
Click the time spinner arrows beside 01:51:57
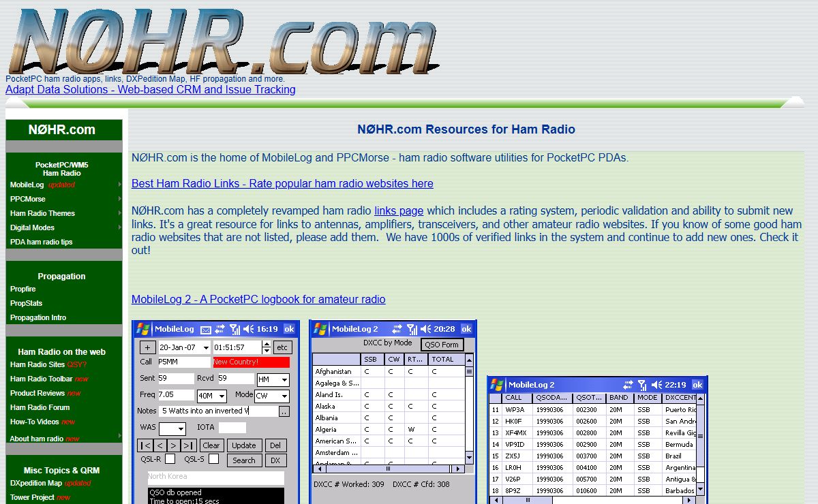coord(267,347)
